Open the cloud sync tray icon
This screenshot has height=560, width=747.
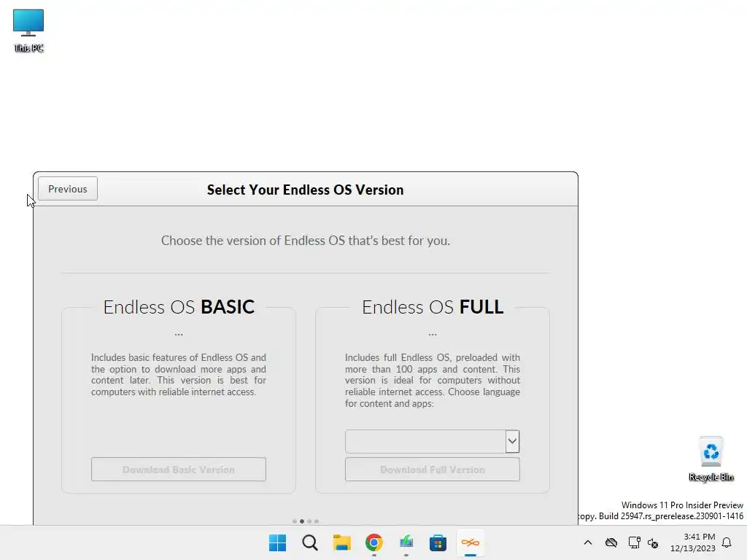[x=611, y=542]
